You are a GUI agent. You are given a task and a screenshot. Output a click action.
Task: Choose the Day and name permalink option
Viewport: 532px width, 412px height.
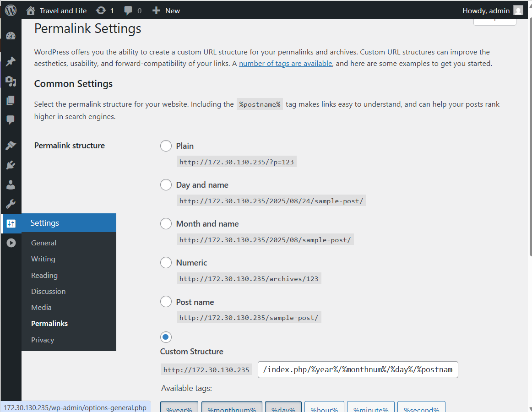pos(166,185)
